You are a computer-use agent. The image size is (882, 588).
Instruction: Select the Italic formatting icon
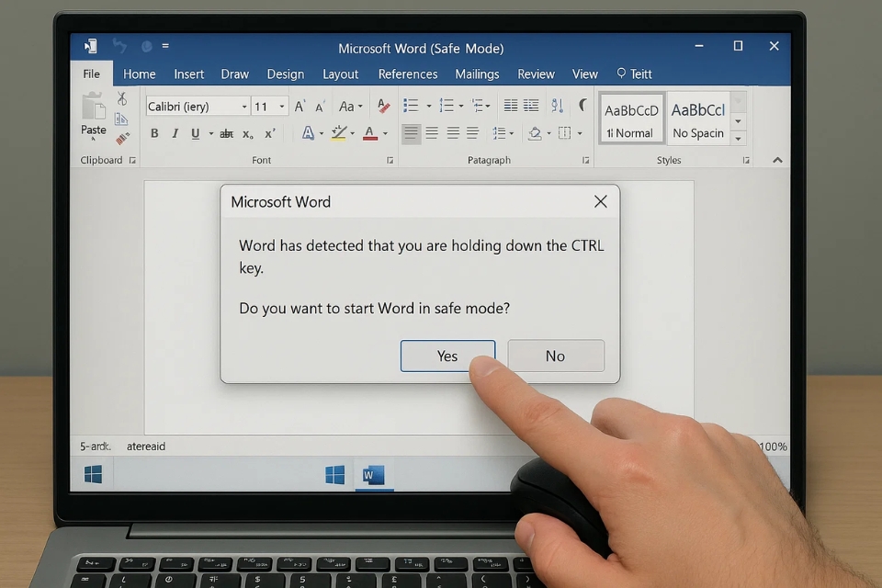[175, 133]
